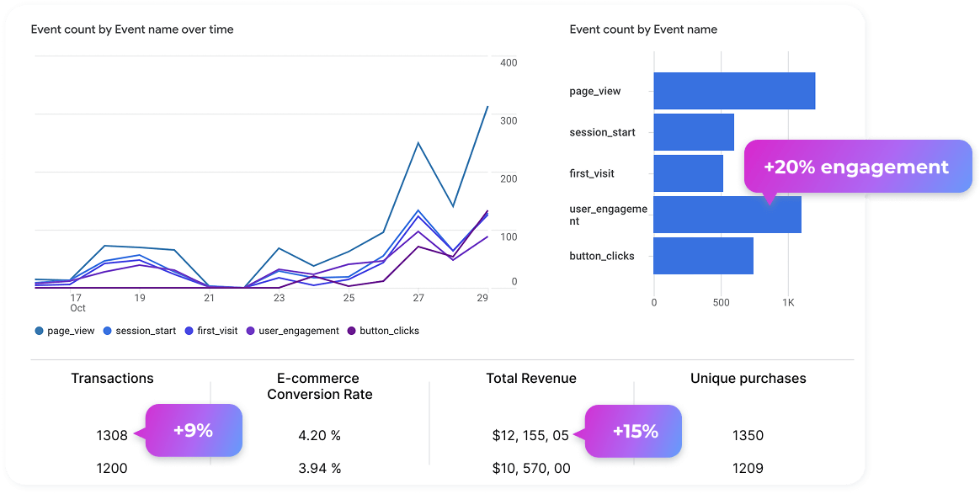Click the +20% engagement badge
The image size is (980, 494).
coord(856,167)
